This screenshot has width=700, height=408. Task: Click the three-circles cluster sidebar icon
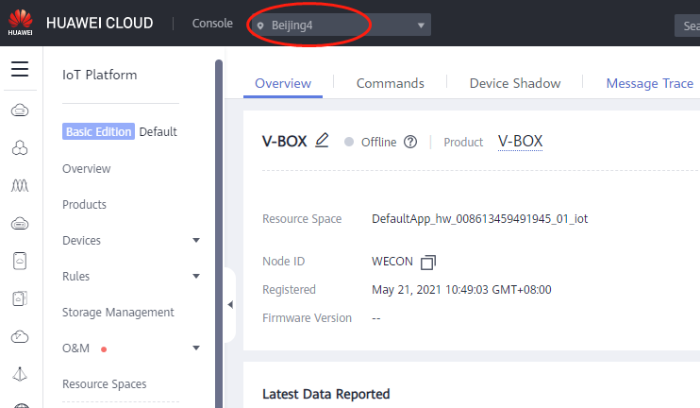pos(20,148)
